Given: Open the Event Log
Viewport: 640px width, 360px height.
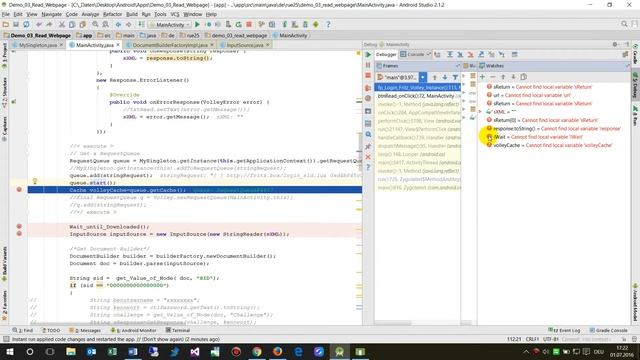Looking at the screenshot, I should click(564, 330).
